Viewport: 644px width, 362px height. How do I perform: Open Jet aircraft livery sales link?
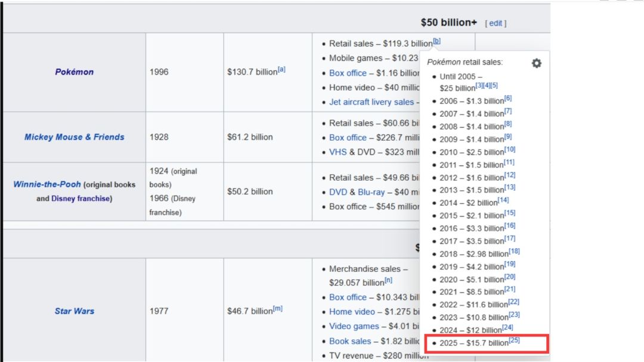click(x=371, y=102)
